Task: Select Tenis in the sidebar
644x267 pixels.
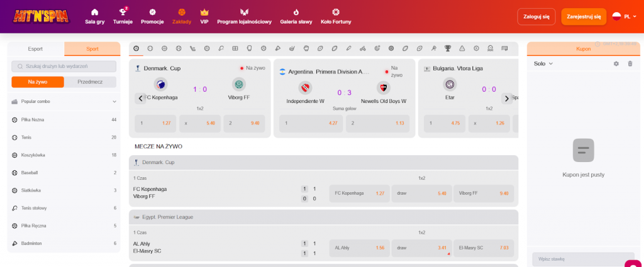Action: 64,138
